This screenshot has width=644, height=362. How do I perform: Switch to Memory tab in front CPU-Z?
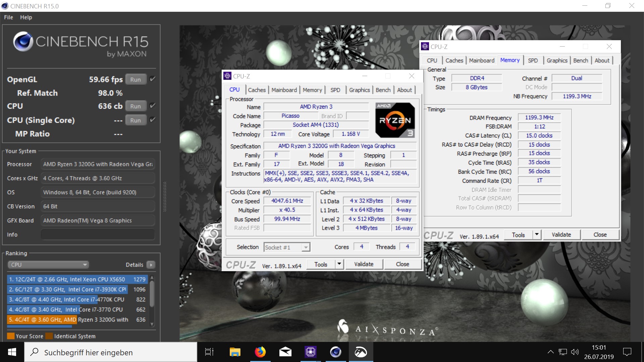(312, 90)
